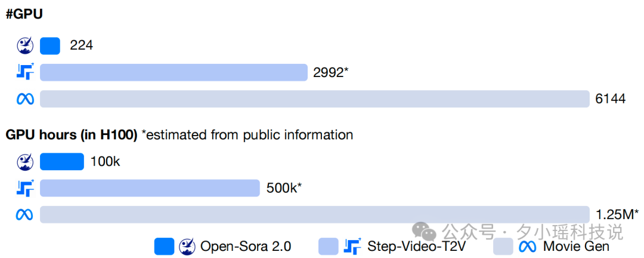644x258 pixels.
Task: Click the Step-Video icon in the legend
Action: [x=352, y=246]
